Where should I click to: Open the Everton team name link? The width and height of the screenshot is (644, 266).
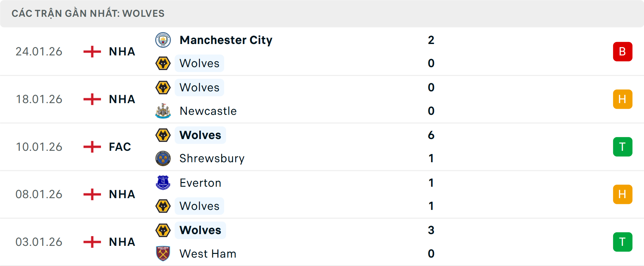click(200, 183)
